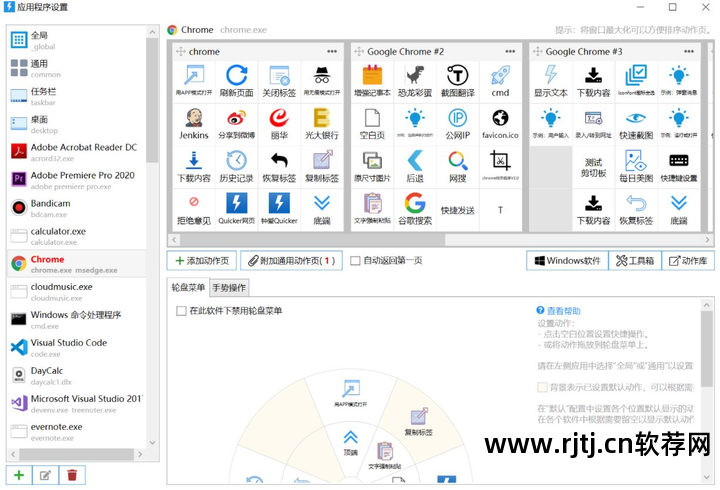Select DayCalc in the app list
The width and height of the screenshot is (720, 490).
(x=77, y=376)
